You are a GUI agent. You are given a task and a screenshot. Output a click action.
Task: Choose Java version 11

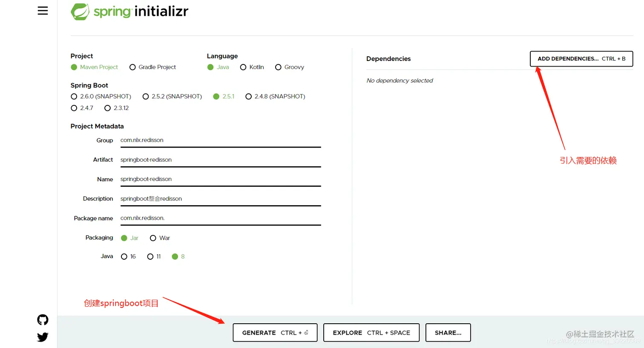click(154, 256)
